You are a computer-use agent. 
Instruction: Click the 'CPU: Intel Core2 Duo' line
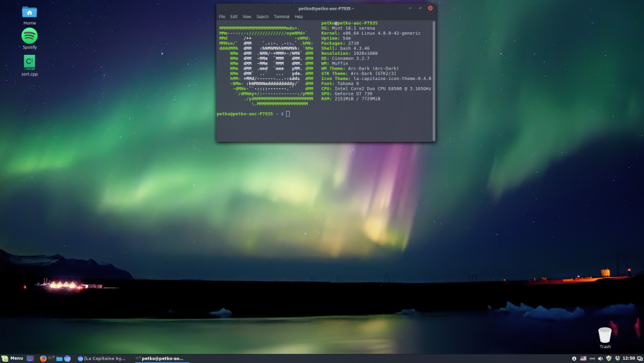pos(376,89)
